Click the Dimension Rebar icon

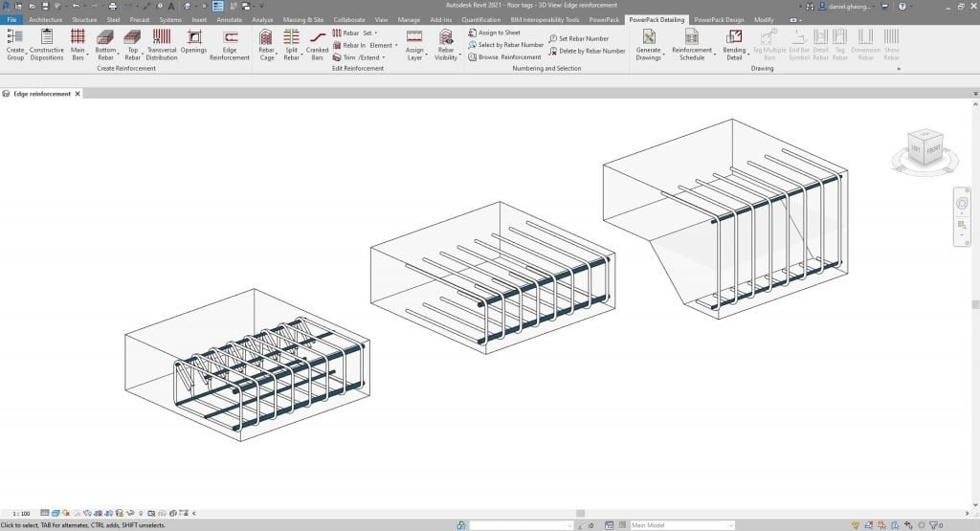tap(865, 37)
